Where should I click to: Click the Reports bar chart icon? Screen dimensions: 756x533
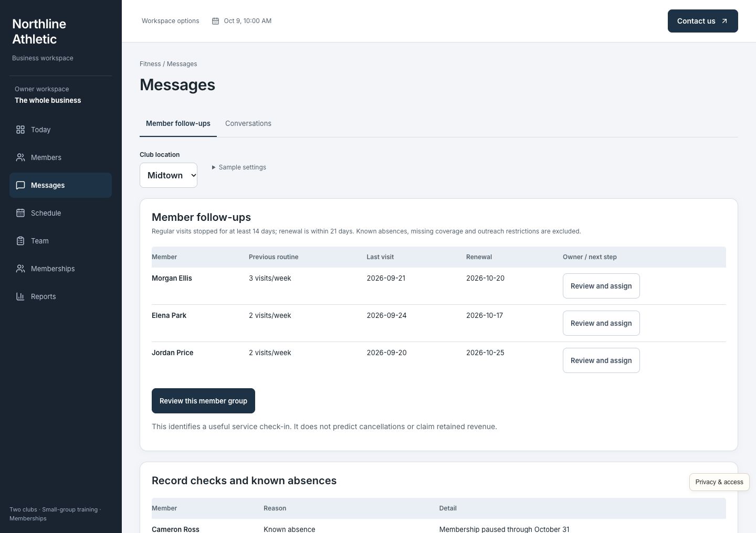[x=20, y=296]
